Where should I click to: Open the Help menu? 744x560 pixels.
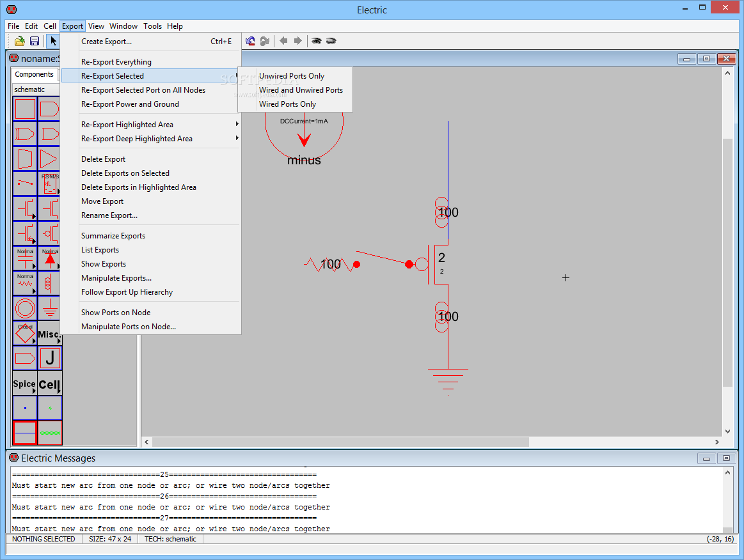pyautogui.click(x=175, y=26)
